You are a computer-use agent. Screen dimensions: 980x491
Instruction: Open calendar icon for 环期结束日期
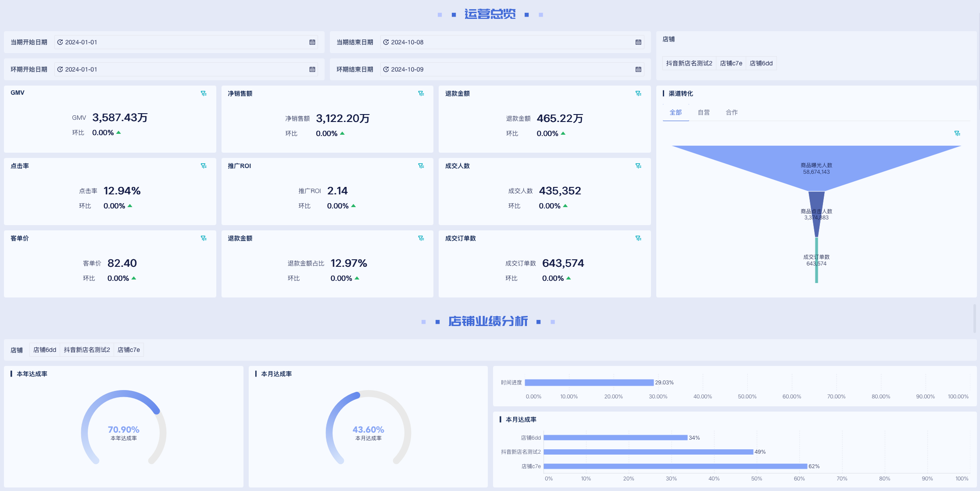tap(638, 69)
